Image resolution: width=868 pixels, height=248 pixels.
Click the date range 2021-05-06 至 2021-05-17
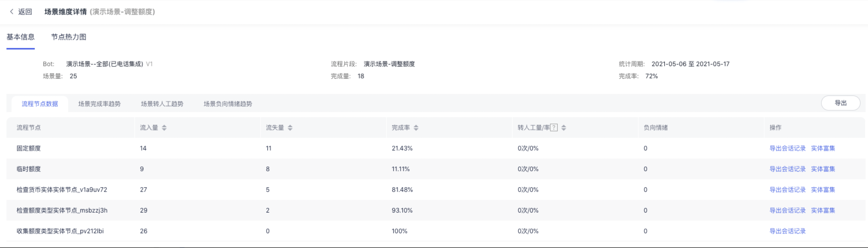tap(690, 64)
